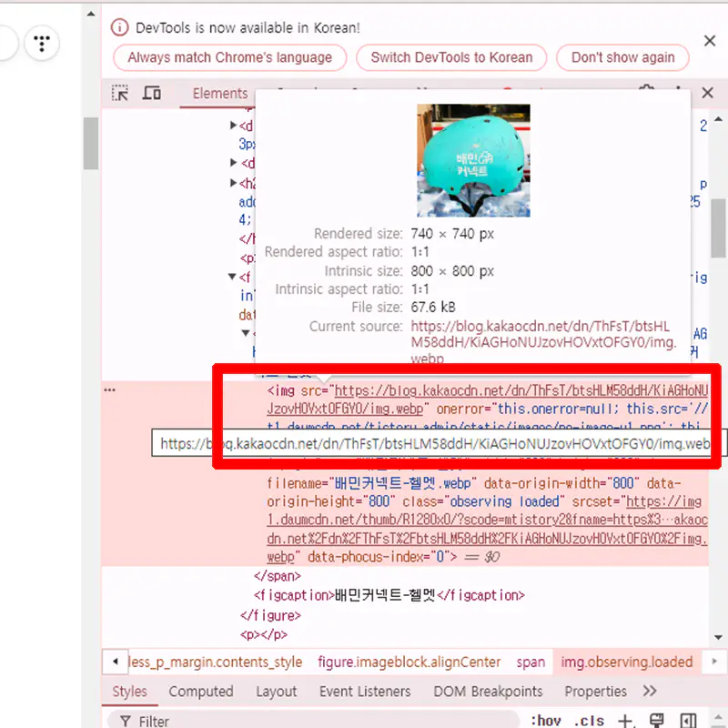This screenshot has width=728, height=728.
Task: Expand the collapsed <h2 node
Action: click(234, 183)
